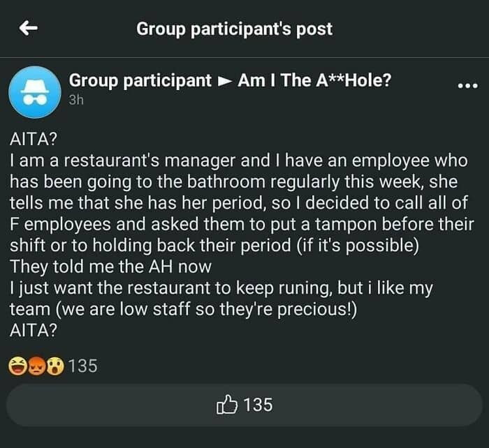Click the "Group participant's post" header title
489x448 pixels.
click(x=234, y=29)
